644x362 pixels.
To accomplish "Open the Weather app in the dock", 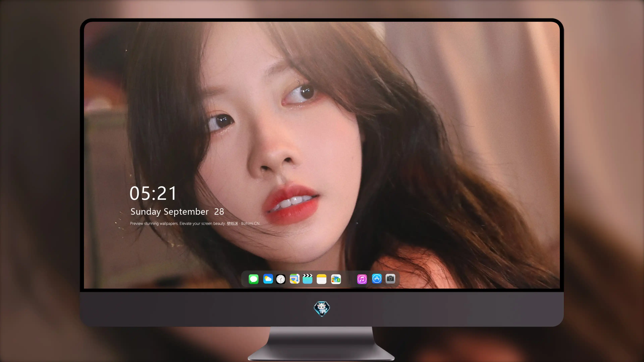I will (268, 279).
